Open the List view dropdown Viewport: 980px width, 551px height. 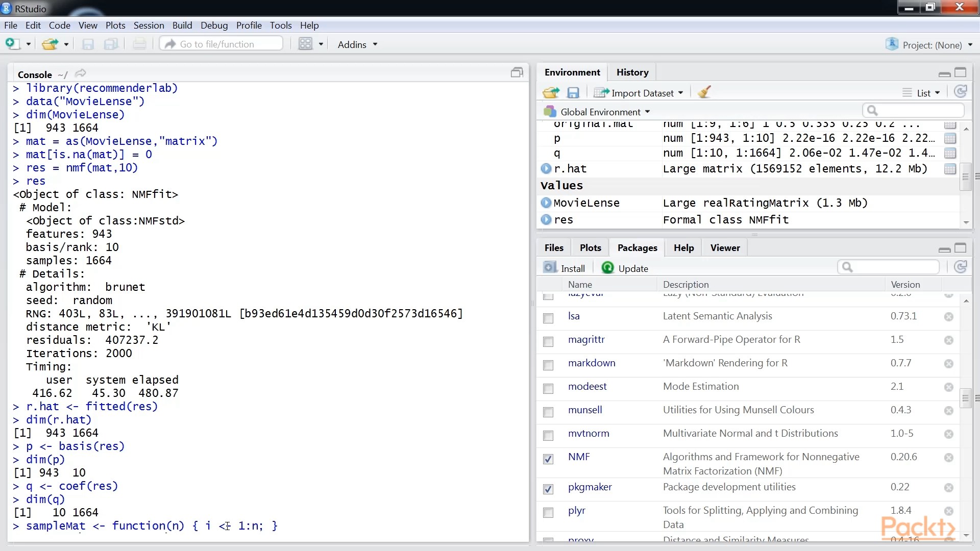(921, 93)
